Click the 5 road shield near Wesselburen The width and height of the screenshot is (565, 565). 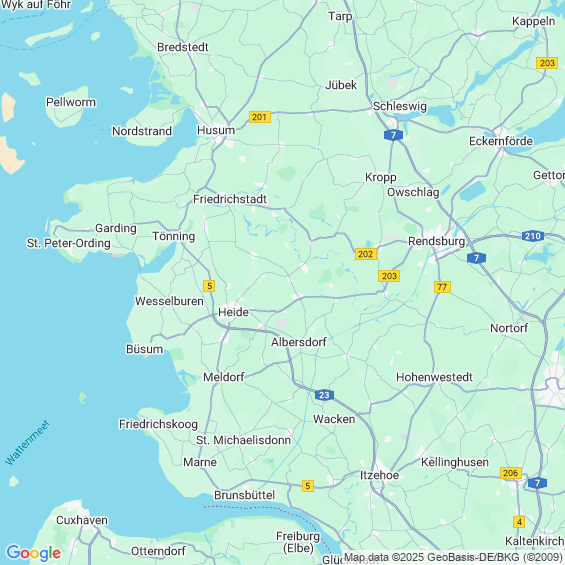209,286
